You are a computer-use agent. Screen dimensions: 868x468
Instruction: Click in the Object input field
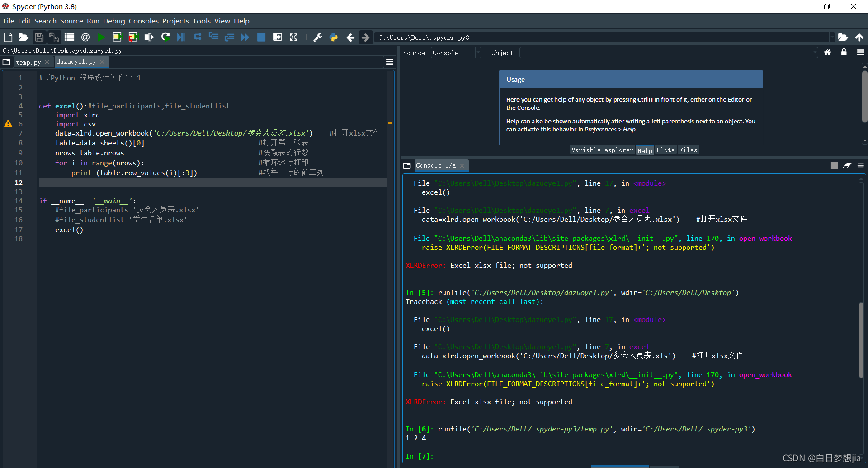coord(665,53)
